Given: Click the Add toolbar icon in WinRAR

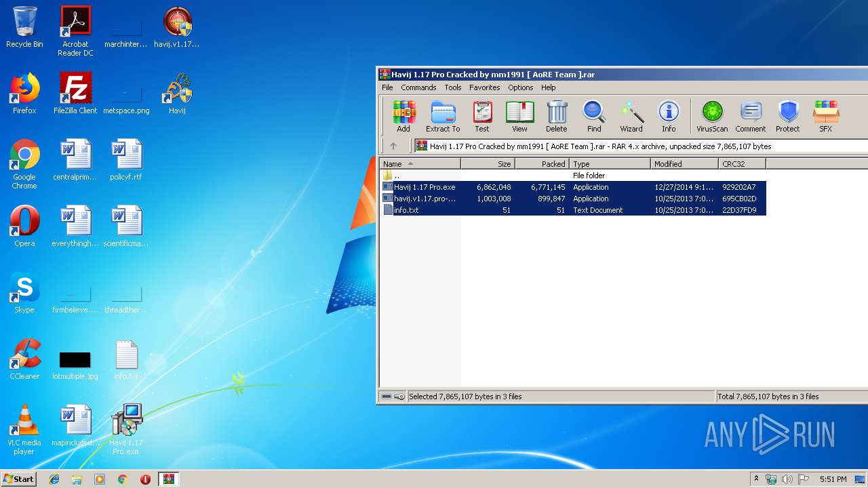Looking at the screenshot, I should pos(403,116).
